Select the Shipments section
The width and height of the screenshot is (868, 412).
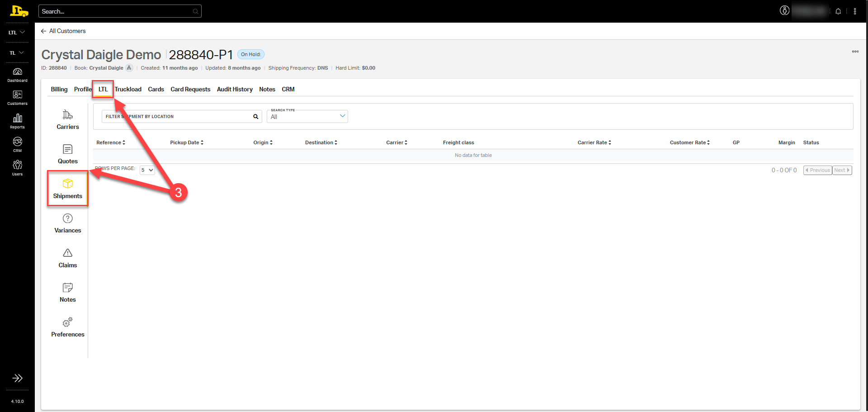(x=68, y=189)
